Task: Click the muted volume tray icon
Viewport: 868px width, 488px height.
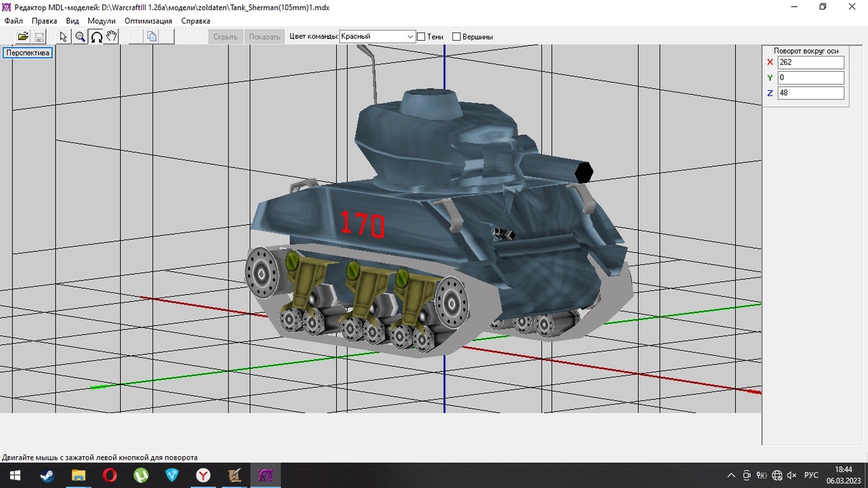Action: (x=791, y=476)
